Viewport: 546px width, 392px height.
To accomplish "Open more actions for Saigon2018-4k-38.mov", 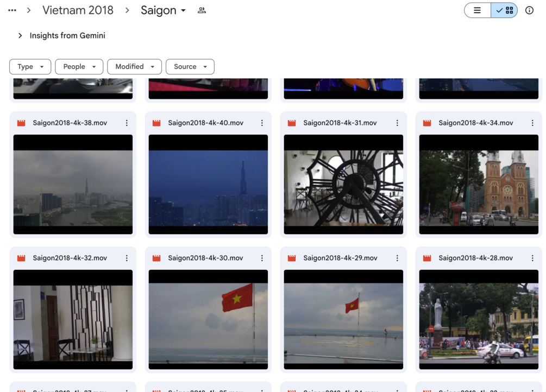I will point(127,123).
